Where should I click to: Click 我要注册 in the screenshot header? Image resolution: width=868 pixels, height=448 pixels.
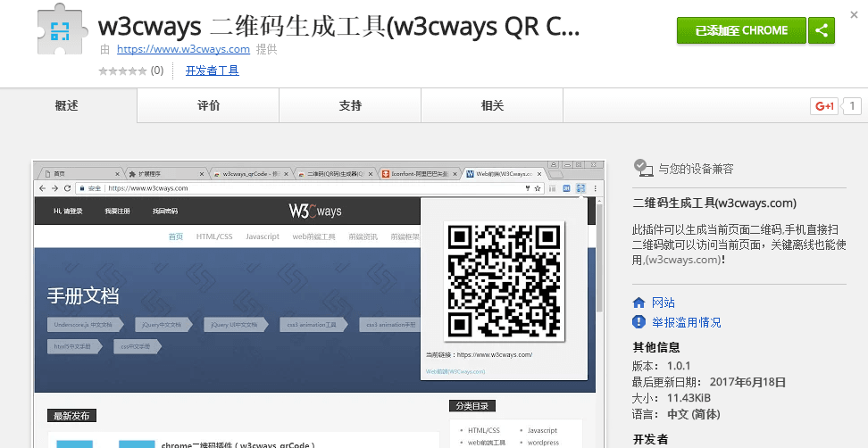117,212
